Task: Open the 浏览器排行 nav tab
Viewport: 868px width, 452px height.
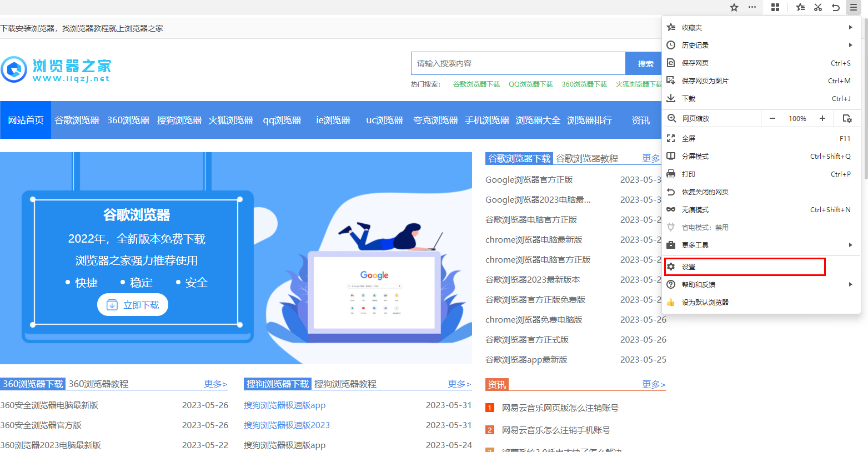Action: pos(589,120)
